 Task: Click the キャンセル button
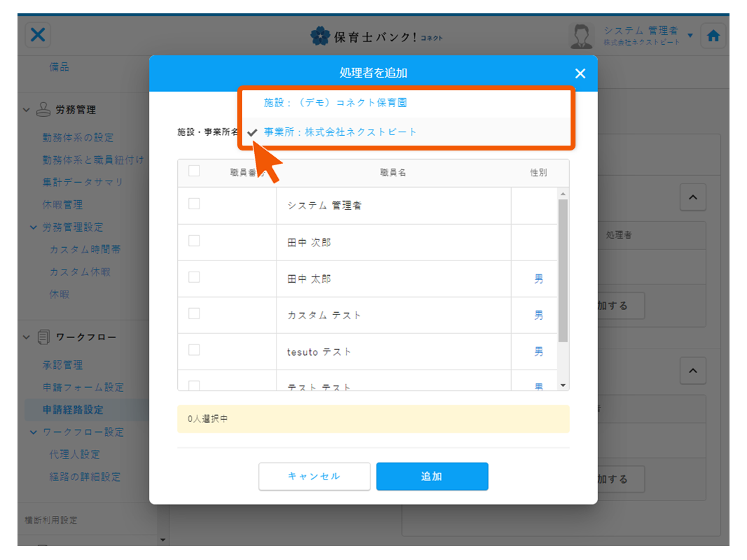(314, 477)
